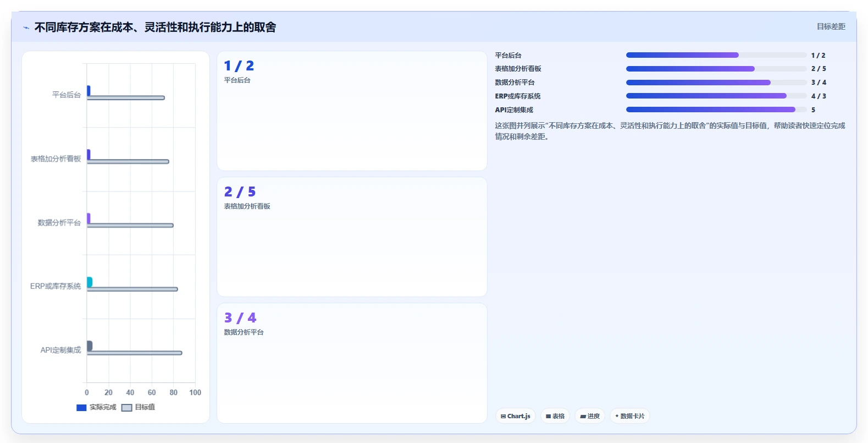Toggle the 目标值 legend swatch
Viewport: 868px width, 443px height.
click(x=126, y=408)
